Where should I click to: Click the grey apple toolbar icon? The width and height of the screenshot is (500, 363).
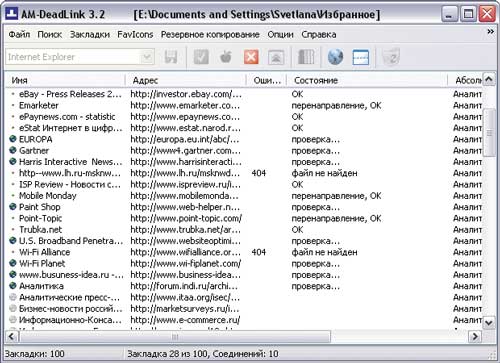coord(226,57)
